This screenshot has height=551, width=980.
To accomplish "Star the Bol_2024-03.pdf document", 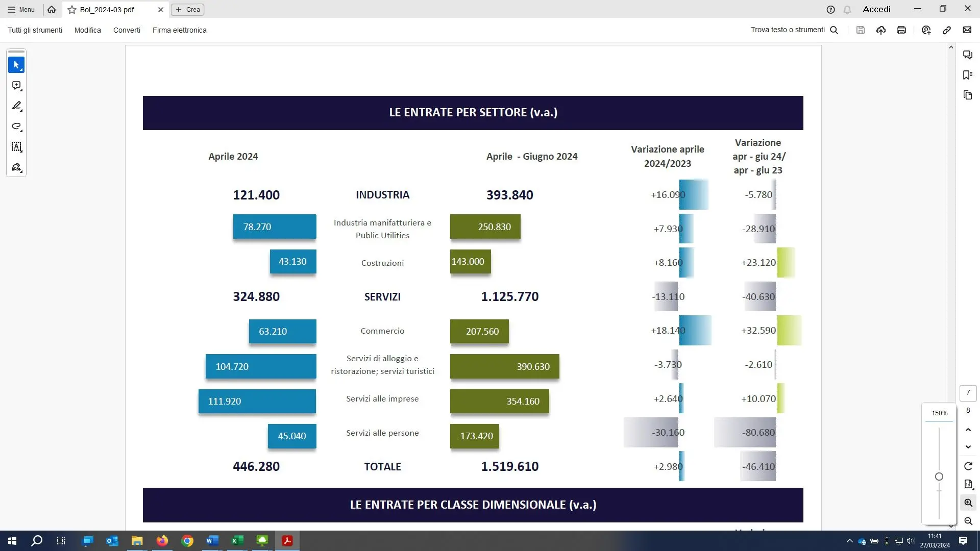I will tap(72, 10).
